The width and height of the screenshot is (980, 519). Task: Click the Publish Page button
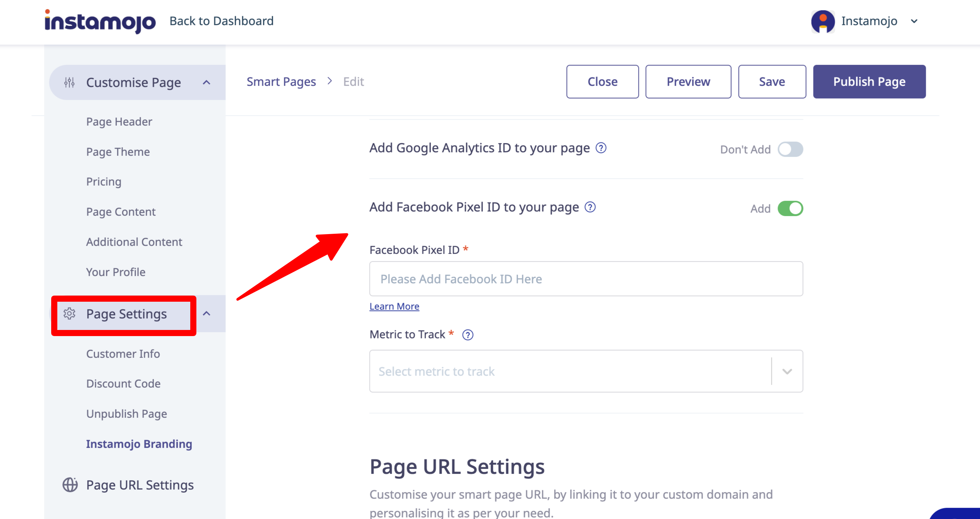pyautogui.click(x=869, y=82)
